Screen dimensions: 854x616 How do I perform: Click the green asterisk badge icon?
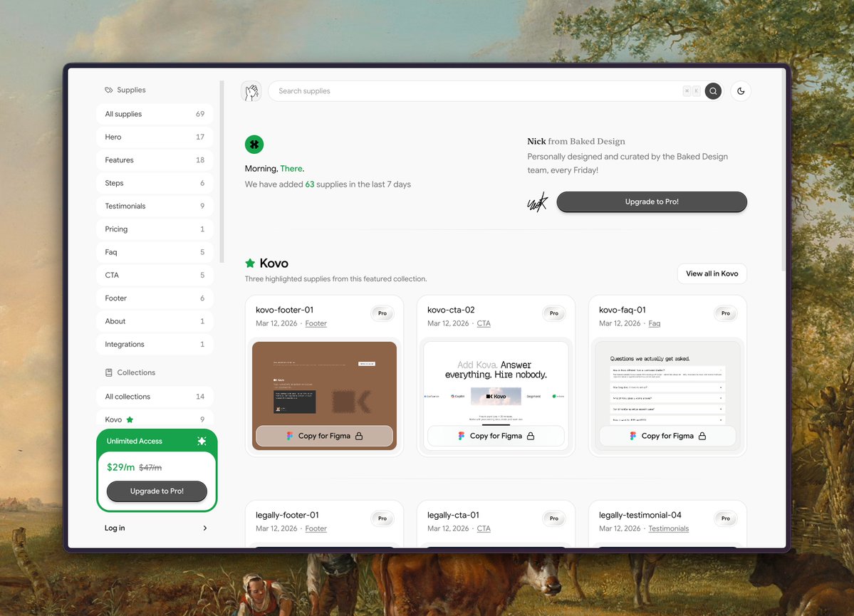coord(254,145)
